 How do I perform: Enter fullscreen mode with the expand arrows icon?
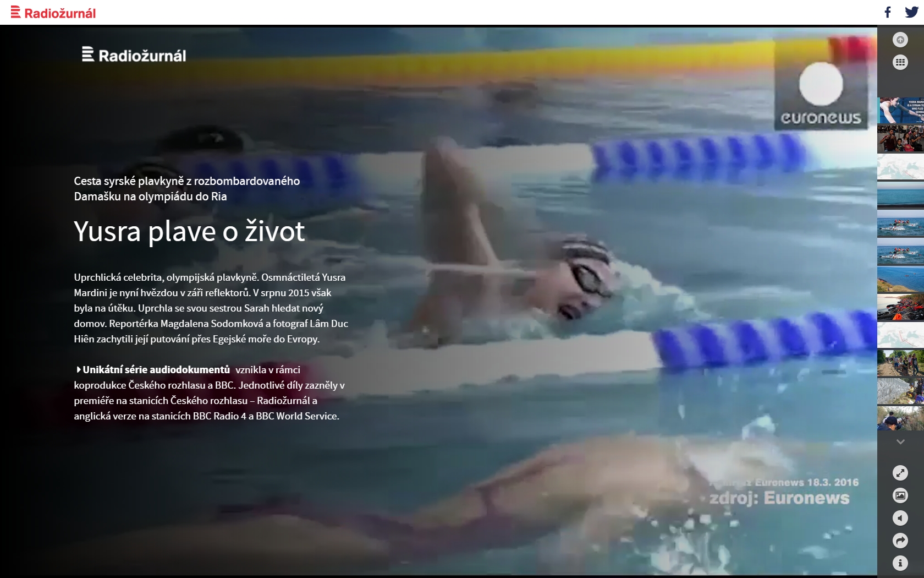tap(900, 473)
